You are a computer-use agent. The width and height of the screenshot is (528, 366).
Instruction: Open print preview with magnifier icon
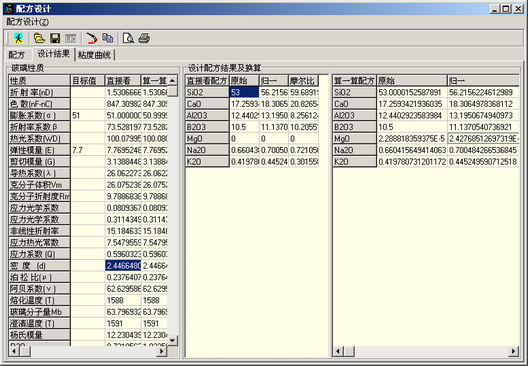128,38
